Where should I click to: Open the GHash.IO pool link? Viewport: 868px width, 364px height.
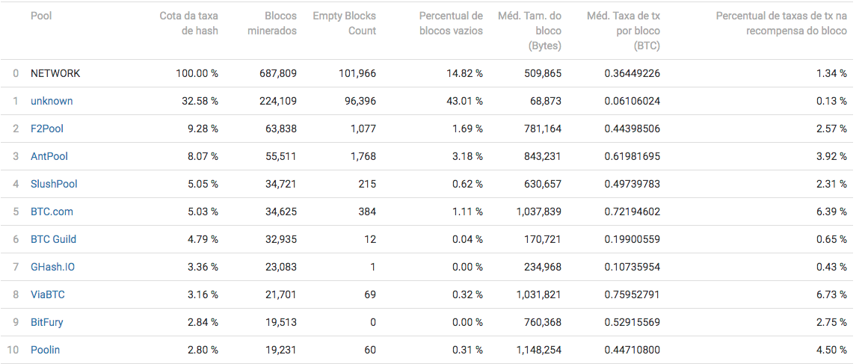point(52,267)
